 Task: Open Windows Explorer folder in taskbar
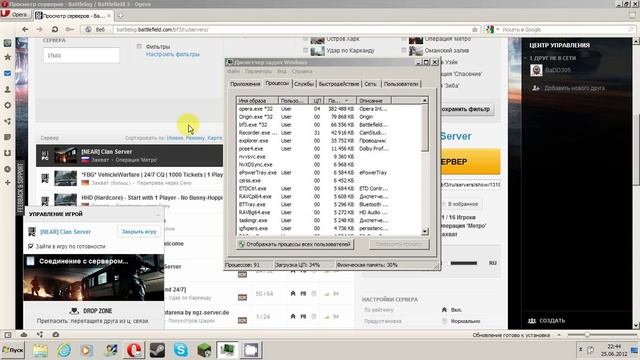click(x=40, y=350)
